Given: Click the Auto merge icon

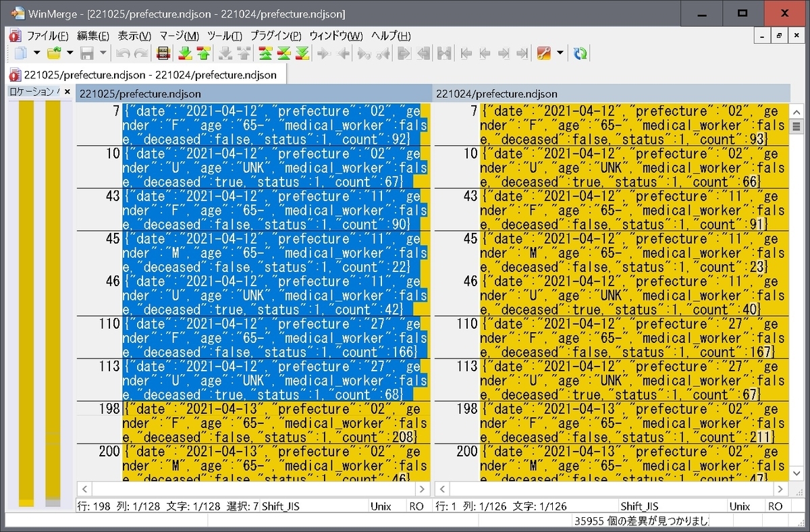Looking at the screenshot, I should [x=444, y=53].
